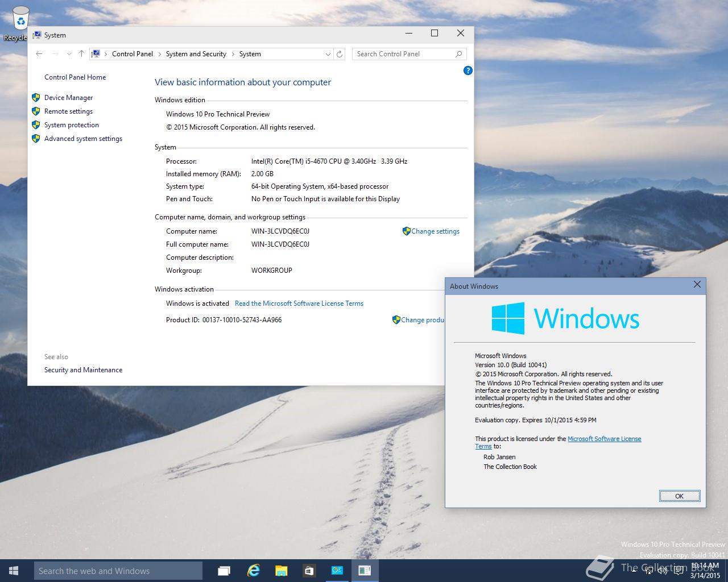This screenshot has width=728, height=582.
Task: Open Device Manager link
Action: click(x=68, y=98)
